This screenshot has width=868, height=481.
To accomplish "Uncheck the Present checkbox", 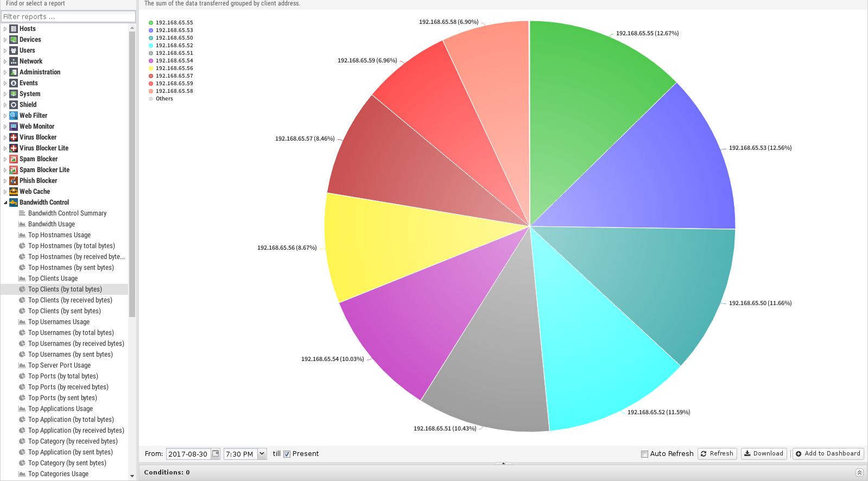I will coord(287,454).
